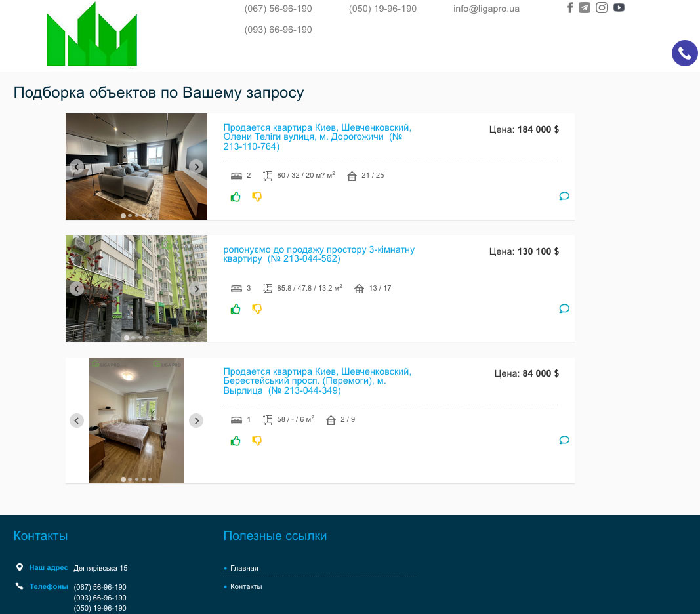Click the footer address Дегтярівська 15
The width and height of the screenshot is (700, 614).
(100, 568)
